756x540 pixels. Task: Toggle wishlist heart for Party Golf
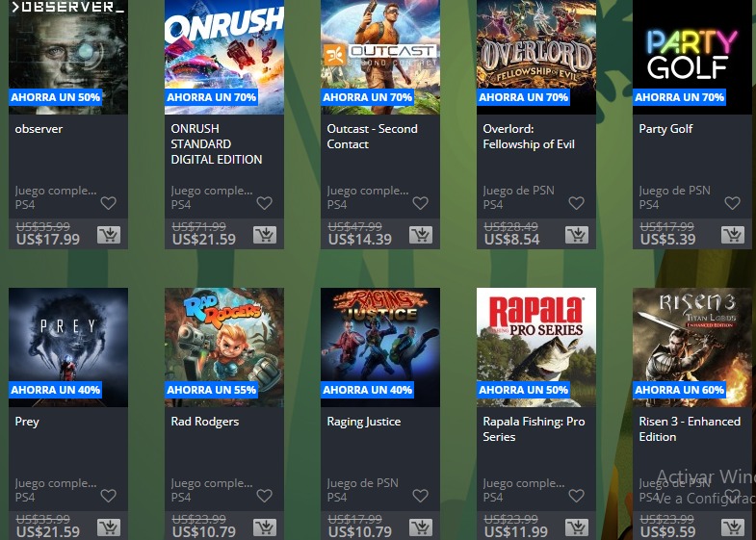[732, 203]
